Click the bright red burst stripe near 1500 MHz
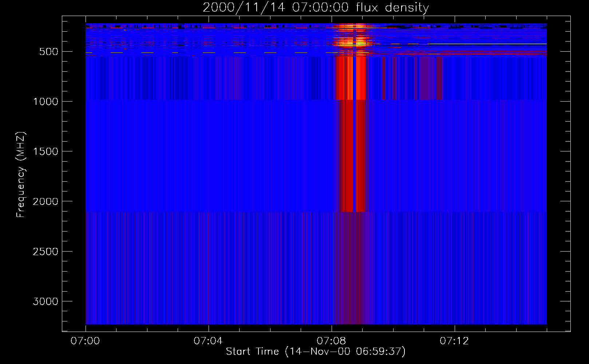This screenshot has height=364, width=589. click(352, 156)
